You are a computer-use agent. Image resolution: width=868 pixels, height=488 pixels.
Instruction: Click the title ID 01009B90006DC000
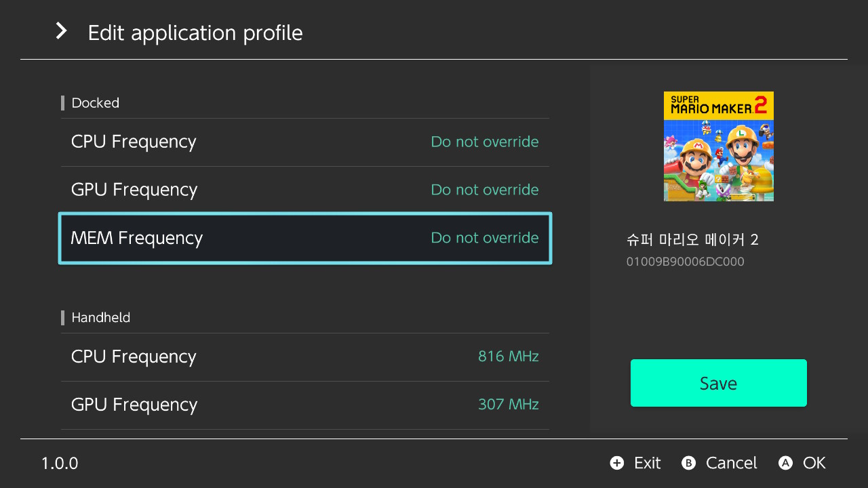686,262
